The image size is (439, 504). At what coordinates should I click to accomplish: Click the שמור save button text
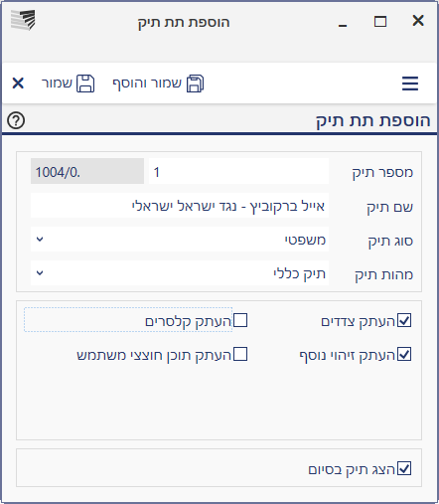coord(57,84)
